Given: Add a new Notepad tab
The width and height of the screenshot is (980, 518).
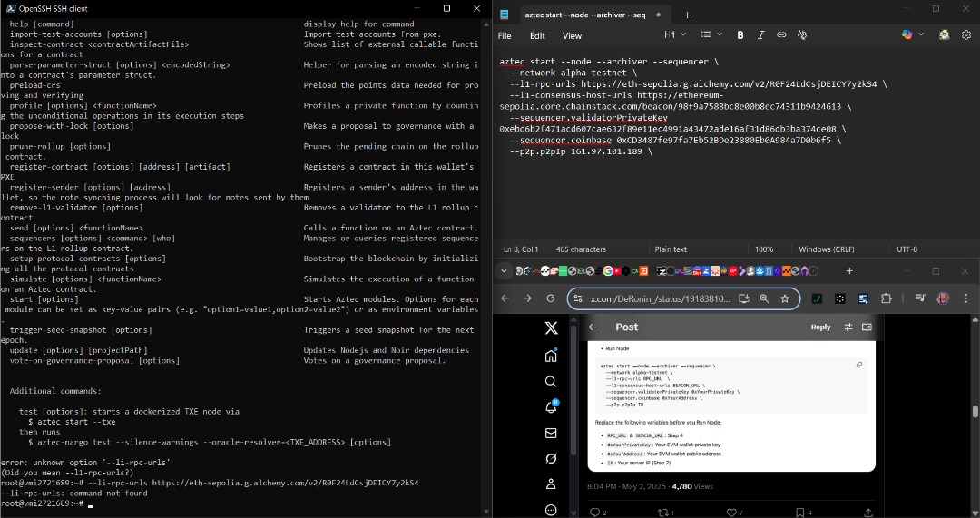Looking at the screenshot, I should (687, 15).
